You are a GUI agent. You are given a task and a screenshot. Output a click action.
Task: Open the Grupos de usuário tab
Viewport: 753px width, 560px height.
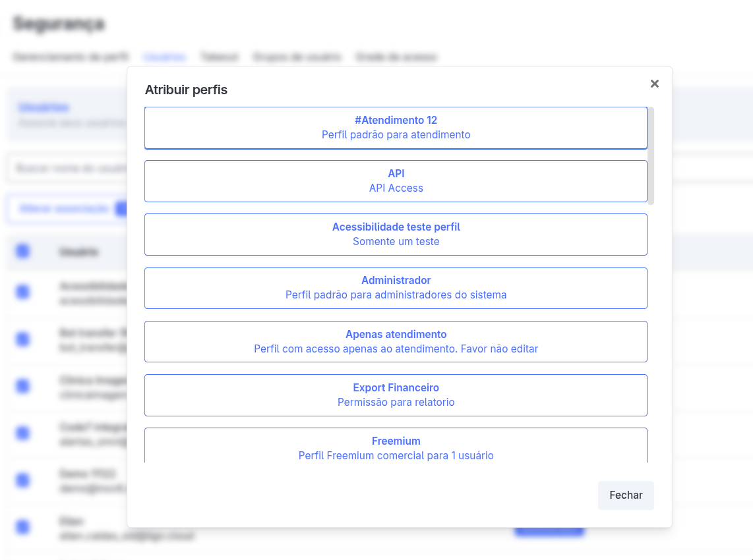point(297,57)
